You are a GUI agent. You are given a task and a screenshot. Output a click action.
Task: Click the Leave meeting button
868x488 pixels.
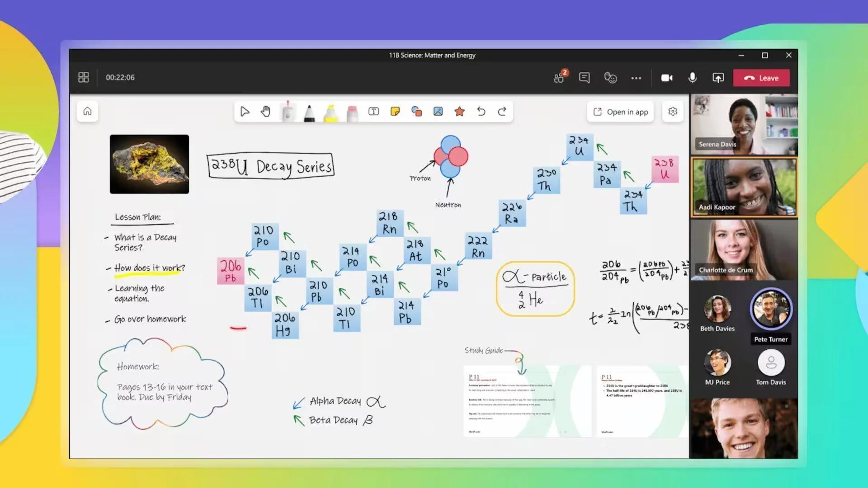pyautogui.click(x=762, y=77)
